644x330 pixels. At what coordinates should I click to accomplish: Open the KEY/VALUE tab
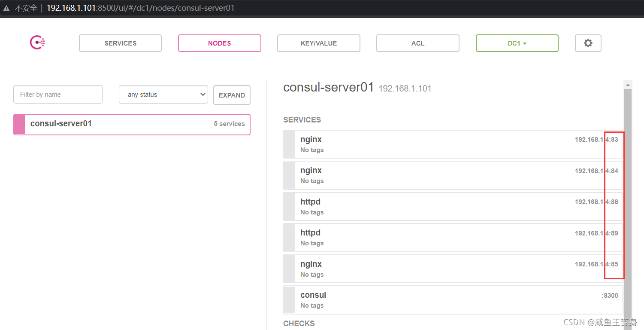coord(319,43)
